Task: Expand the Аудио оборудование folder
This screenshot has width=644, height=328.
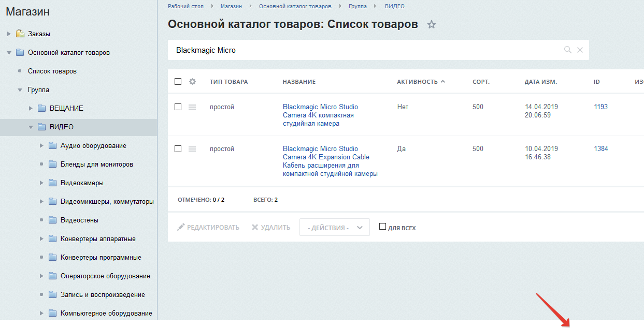Action: tap(41, 146)
